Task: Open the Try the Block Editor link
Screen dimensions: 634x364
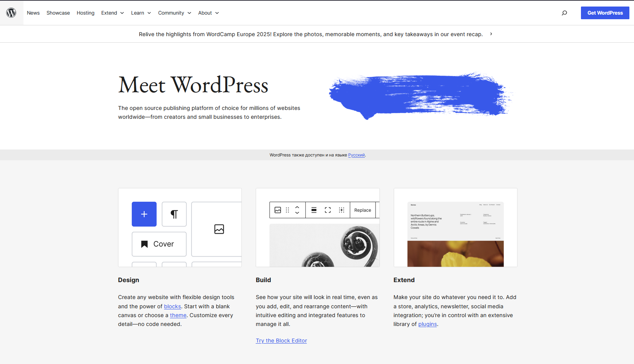Action: tap(281, 341)
